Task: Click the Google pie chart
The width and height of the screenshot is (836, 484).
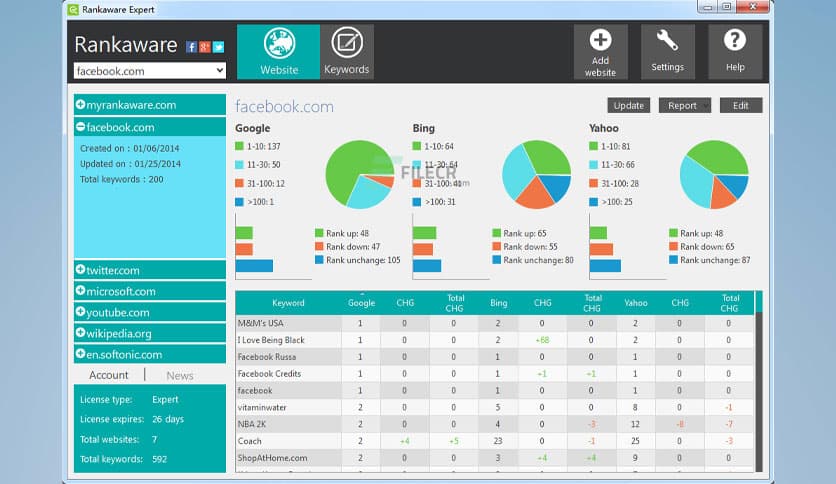Action: pos(360,174)
